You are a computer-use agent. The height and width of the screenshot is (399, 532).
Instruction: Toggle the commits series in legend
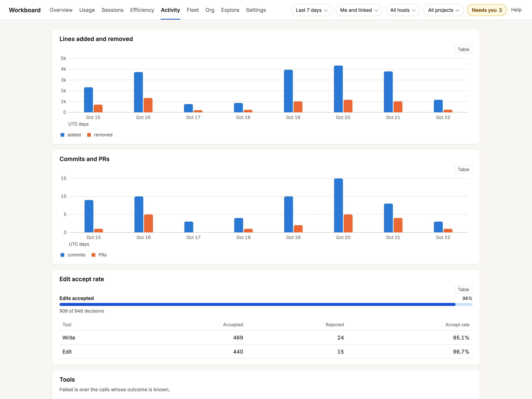pyautogui.click(x=73, y=255)
